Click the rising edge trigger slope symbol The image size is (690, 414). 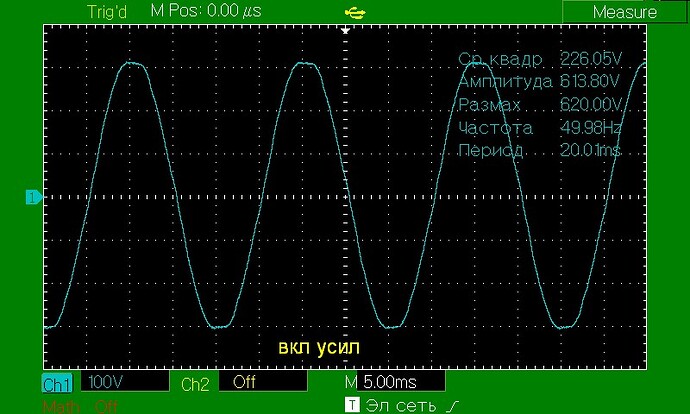(455, 405)
